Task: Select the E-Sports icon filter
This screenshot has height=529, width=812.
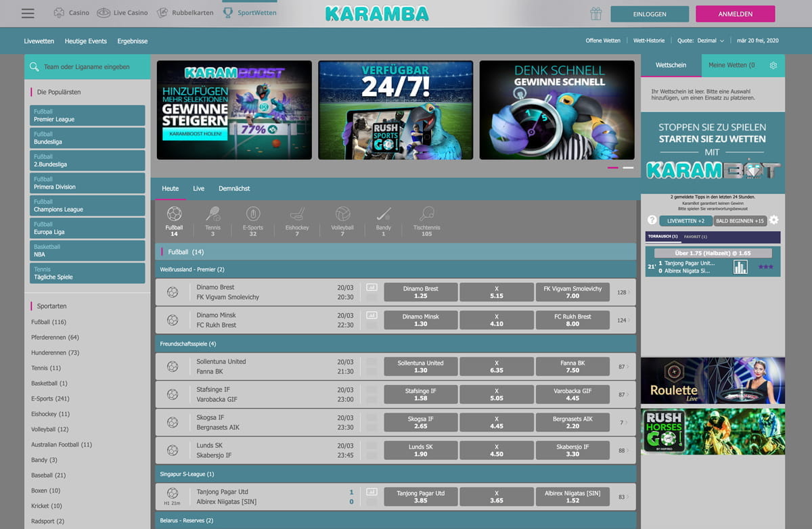Action: click(x=253, y=221)
